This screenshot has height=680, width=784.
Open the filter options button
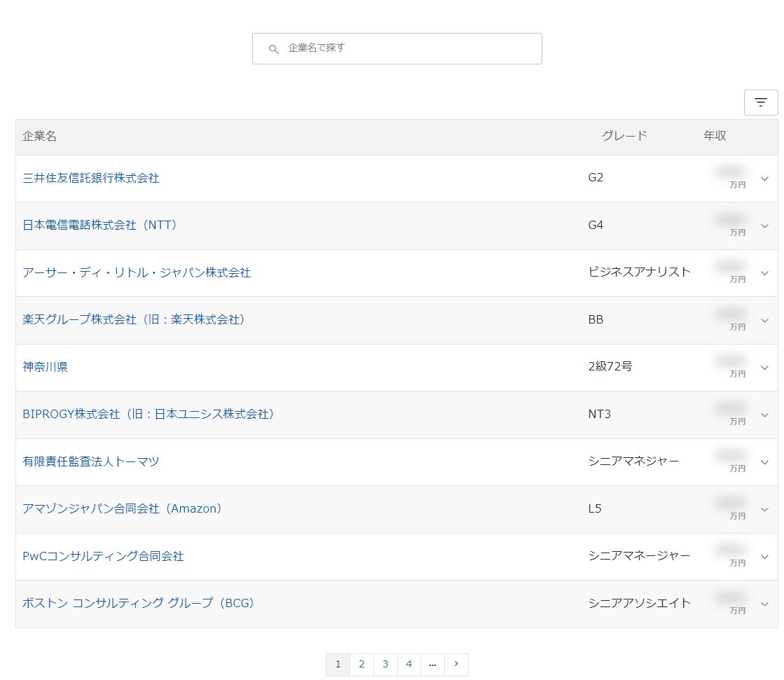click(760, 102)
